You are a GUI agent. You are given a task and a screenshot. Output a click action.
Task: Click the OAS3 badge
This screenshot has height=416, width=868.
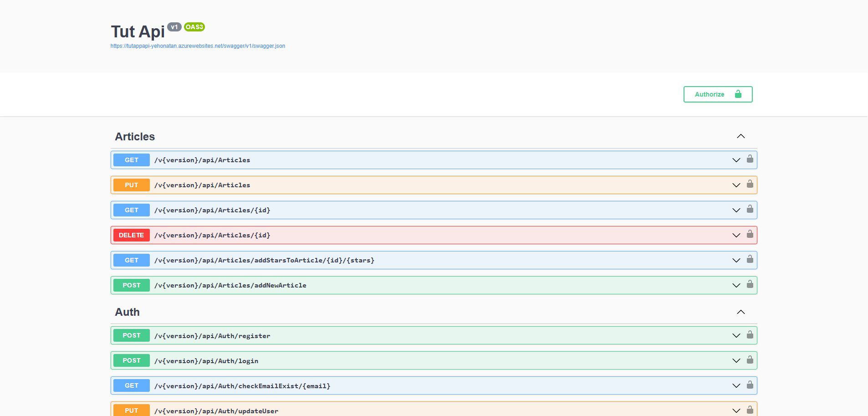194,27
